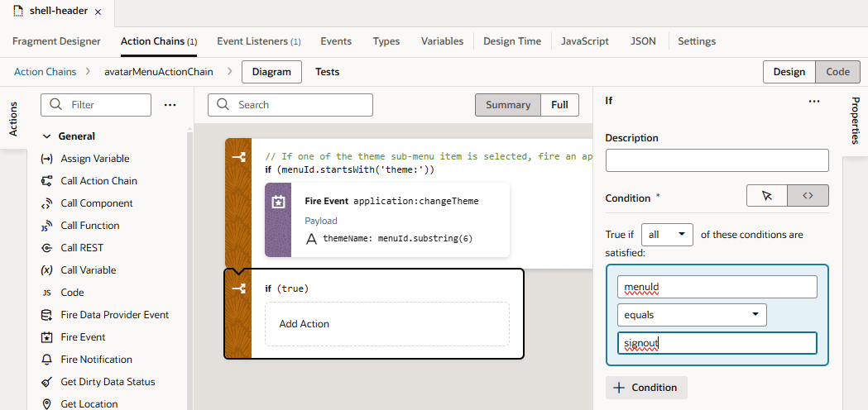Collapse the Properties side panel tab
The height and width of the screenshot is (410, 868).
[x=856, y=121]
